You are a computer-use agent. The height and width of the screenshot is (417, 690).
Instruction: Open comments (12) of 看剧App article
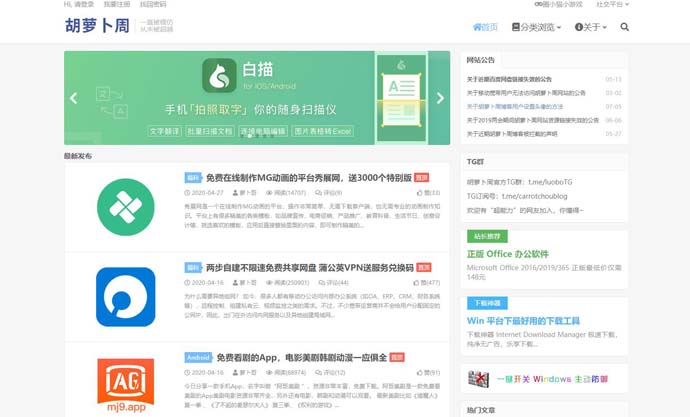coord(330,373)
